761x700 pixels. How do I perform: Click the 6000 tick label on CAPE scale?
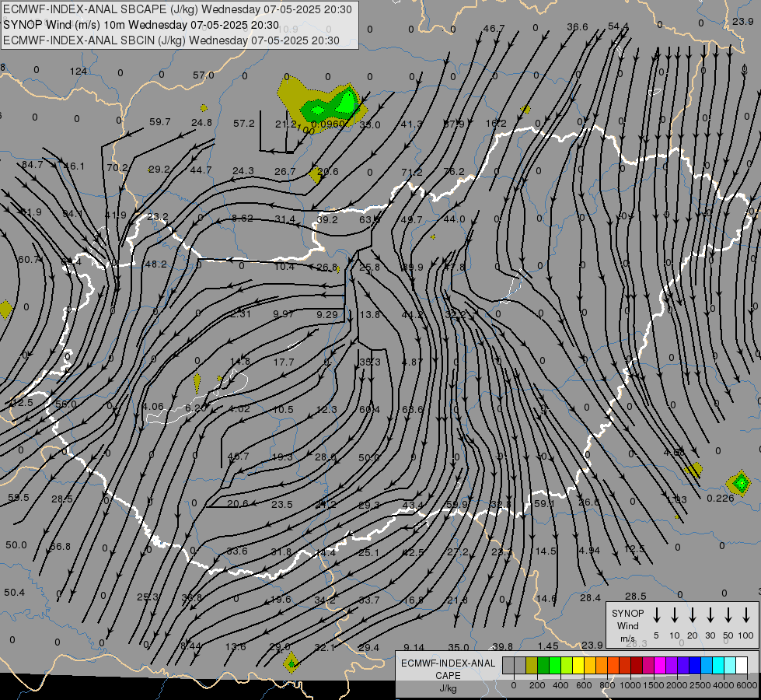747,685
